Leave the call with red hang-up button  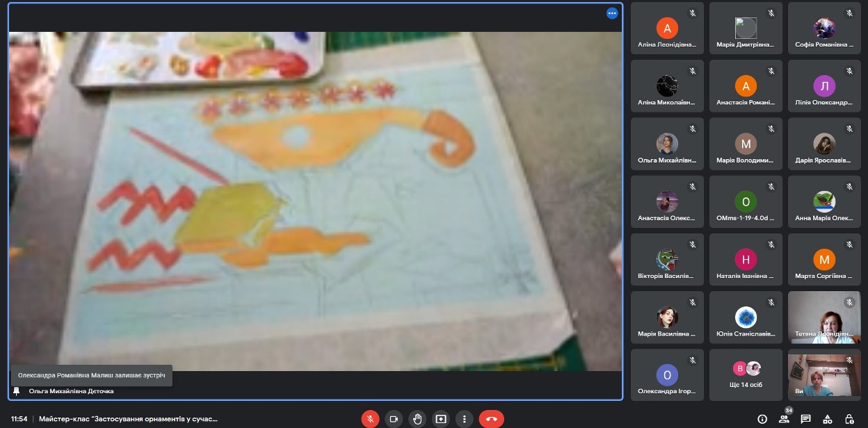[491, 419]
